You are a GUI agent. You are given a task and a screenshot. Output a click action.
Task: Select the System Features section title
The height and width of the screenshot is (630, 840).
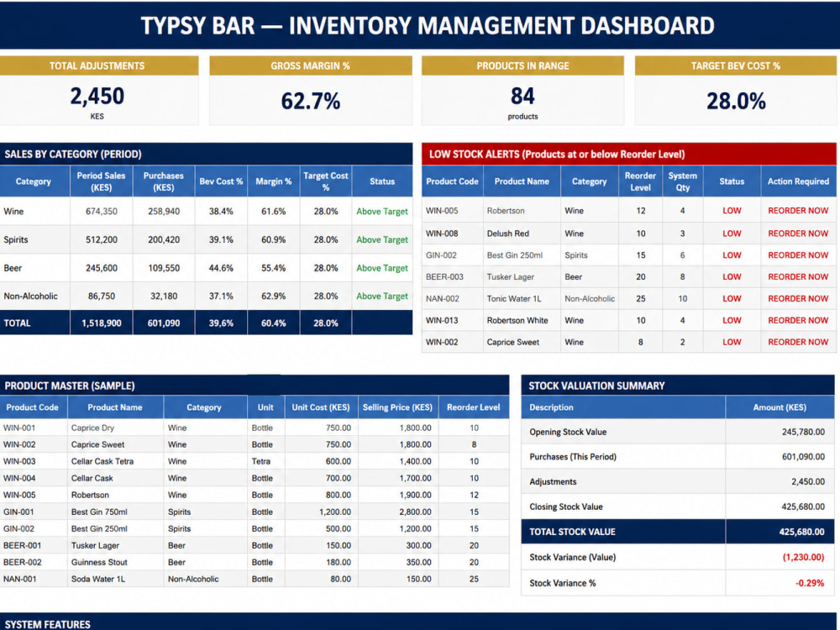click(x=48, y=624)
